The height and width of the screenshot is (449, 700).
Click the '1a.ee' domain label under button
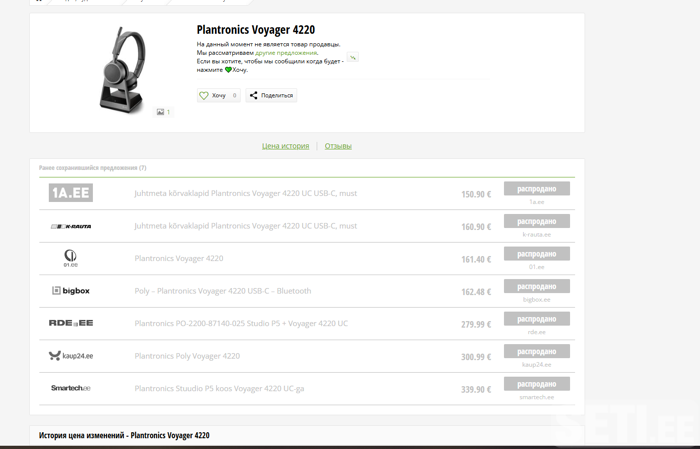pos(537,202)
